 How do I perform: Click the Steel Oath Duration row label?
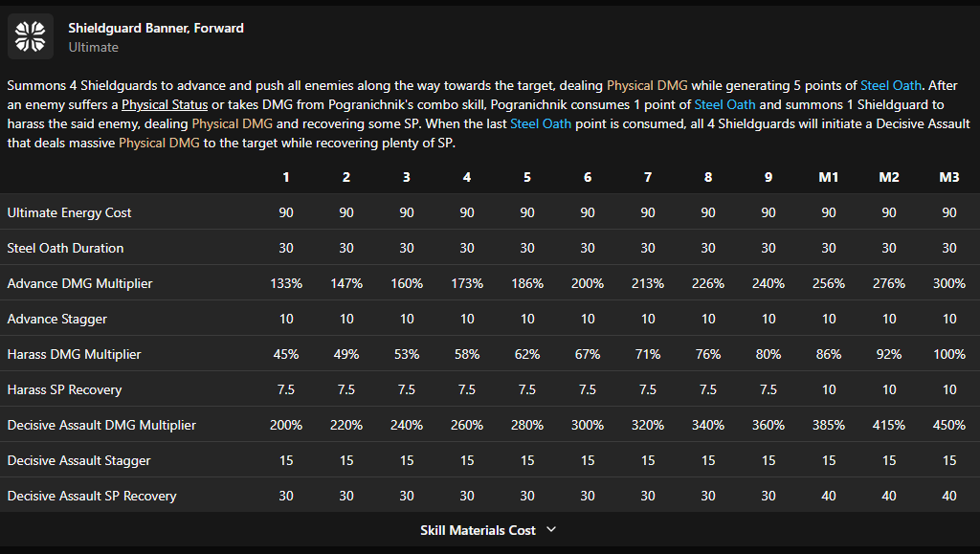tap(66, 248)
